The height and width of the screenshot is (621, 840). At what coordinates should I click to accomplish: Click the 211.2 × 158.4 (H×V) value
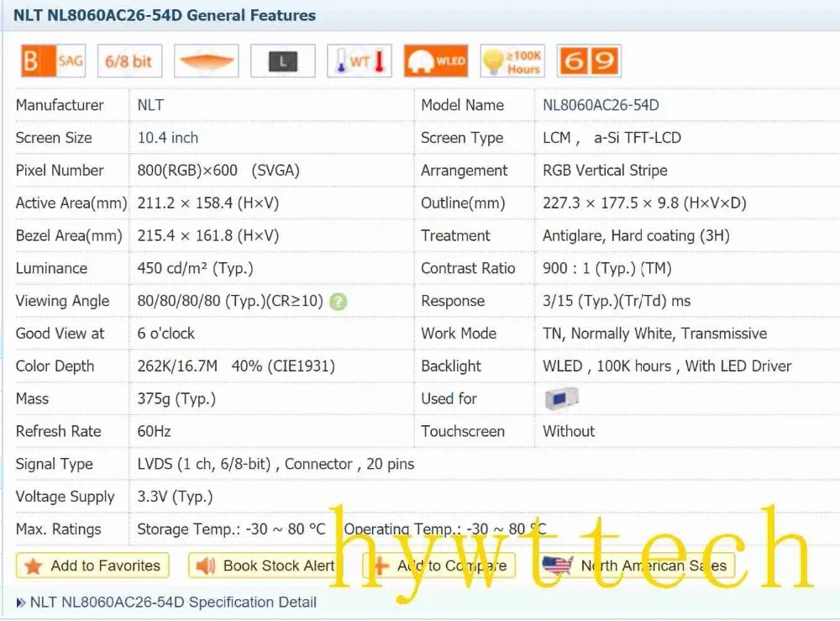point(207,203)
